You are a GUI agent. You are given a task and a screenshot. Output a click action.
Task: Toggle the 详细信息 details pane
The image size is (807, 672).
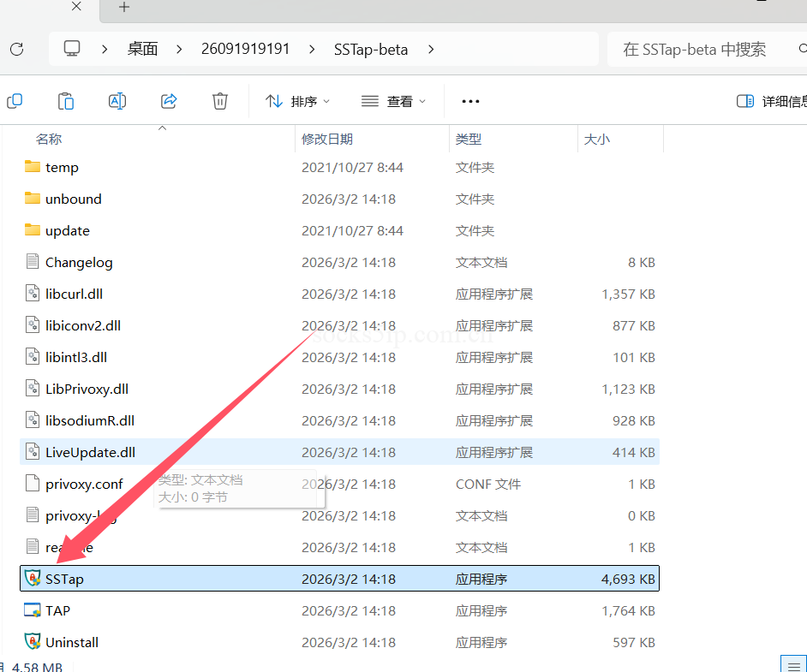(x=772, y=101)
